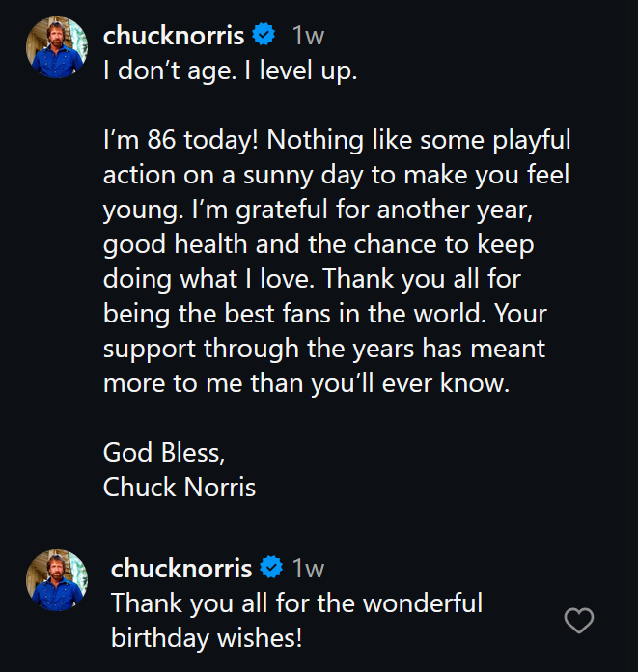
Task: Click verified badge on the reply comment
Action: click(x=272, y=567)
